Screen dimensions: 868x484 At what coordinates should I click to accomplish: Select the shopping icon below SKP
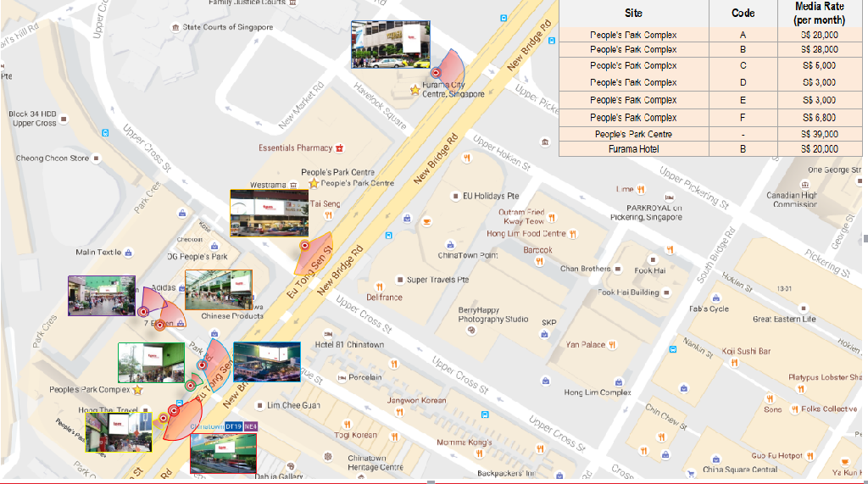(x=545, y=334)
